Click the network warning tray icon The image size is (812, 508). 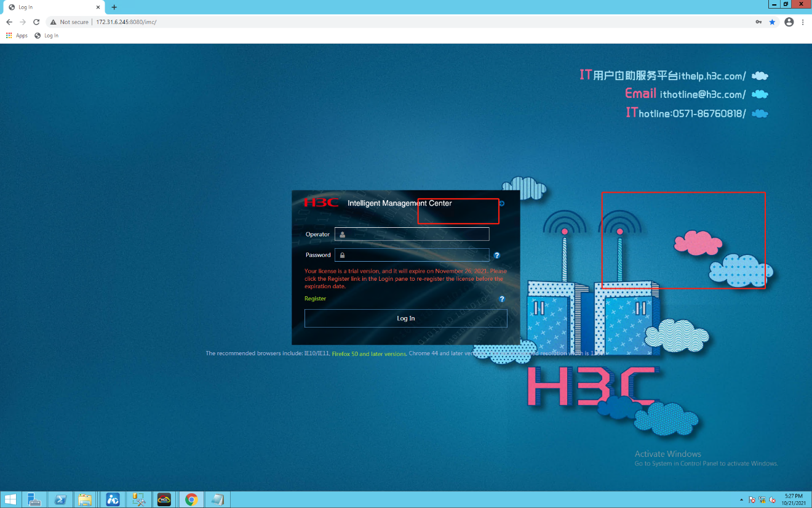click(762, 500)
